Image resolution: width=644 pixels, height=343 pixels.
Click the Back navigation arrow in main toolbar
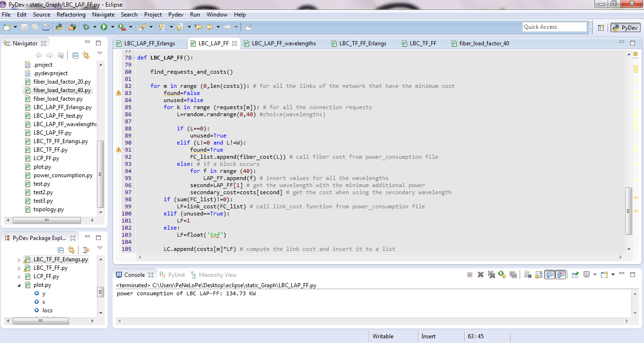point(209,27)
